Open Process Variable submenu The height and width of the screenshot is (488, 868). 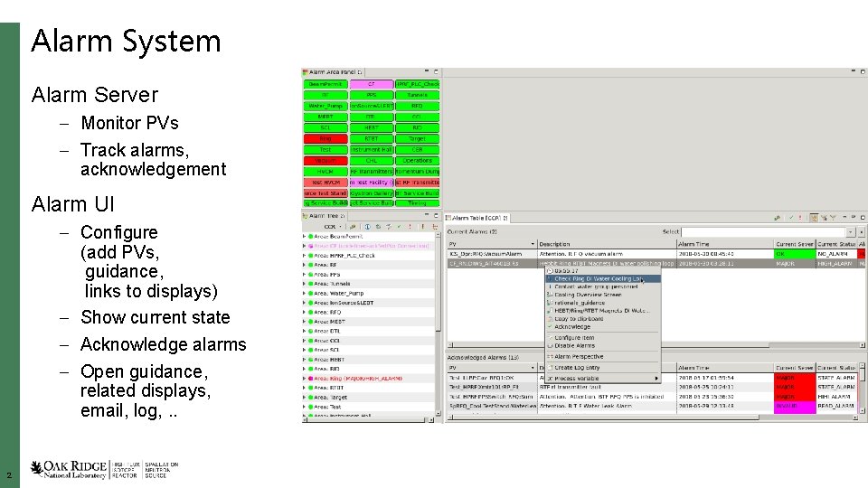click(x=603, y=379)
